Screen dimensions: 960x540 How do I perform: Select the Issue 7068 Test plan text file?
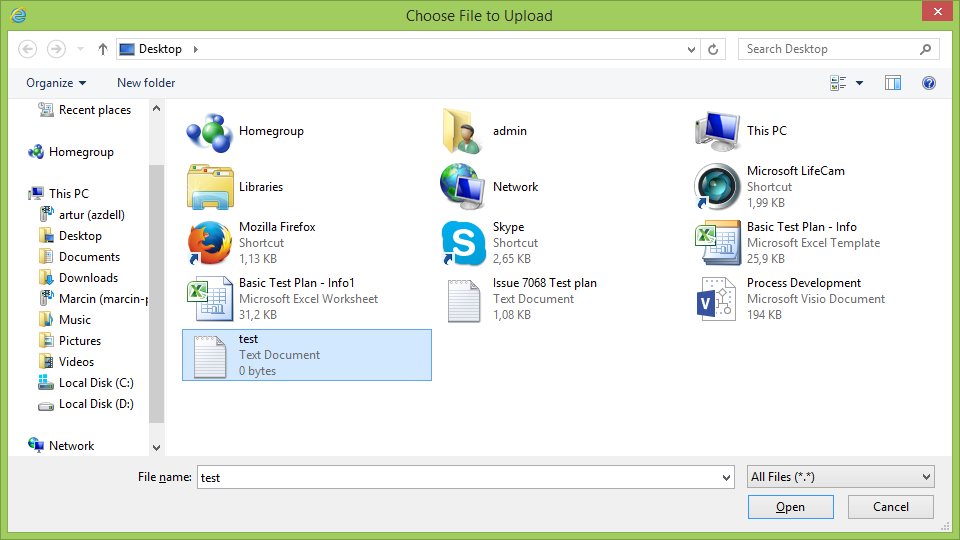463,299
